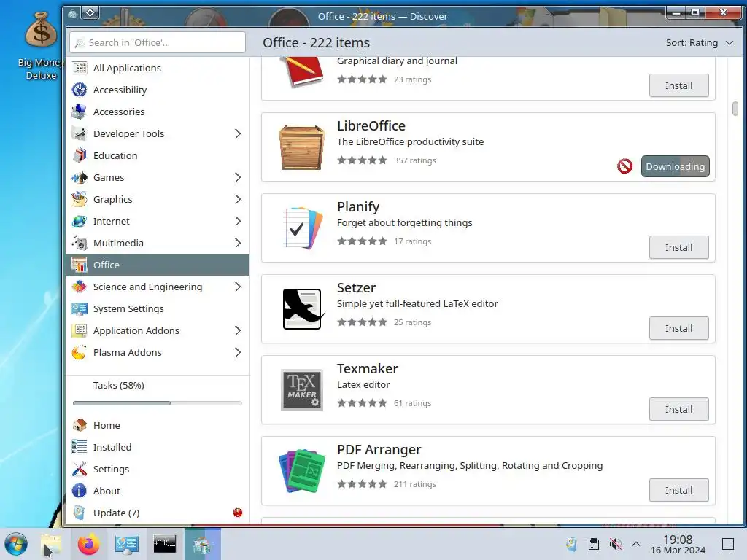Click the system settings taskbar icon
The width and height of the screenshot is (747, 560).
(x=126, y=544)
